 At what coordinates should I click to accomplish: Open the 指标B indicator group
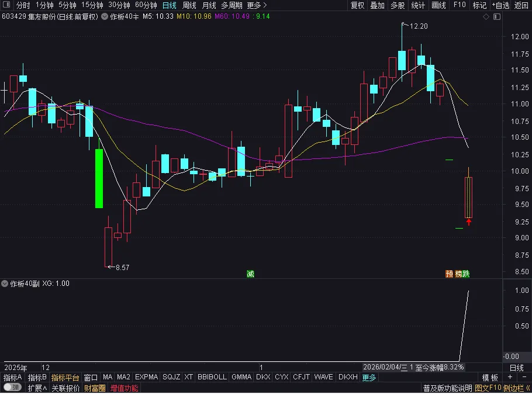[37, 378]
